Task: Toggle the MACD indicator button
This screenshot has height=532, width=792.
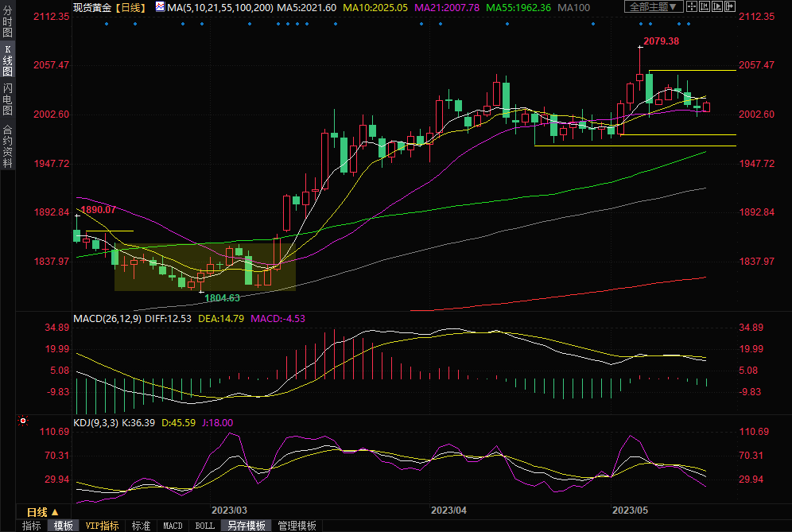Action: tap(173, 526)
